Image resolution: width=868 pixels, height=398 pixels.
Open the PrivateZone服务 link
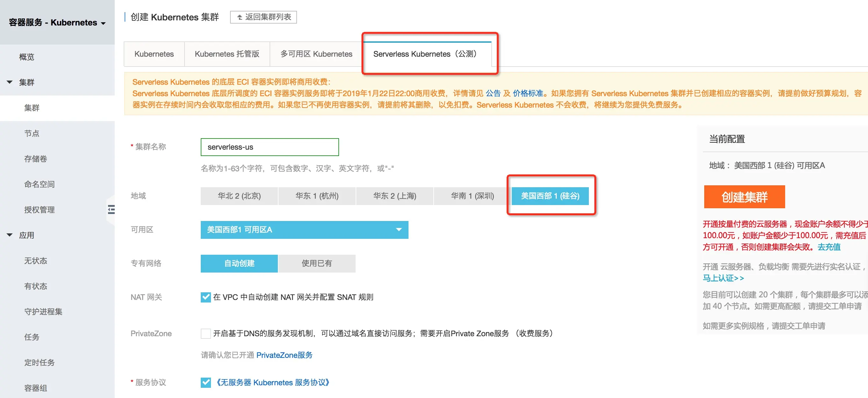[x=284, y=355]
